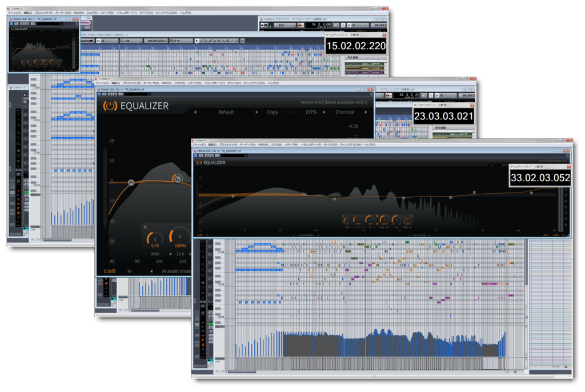Image resolution: width=585 pixels, height=392 pixels.
Task: Toggle Read automation in middle window plugin header
Action: (x=110, y=94)
